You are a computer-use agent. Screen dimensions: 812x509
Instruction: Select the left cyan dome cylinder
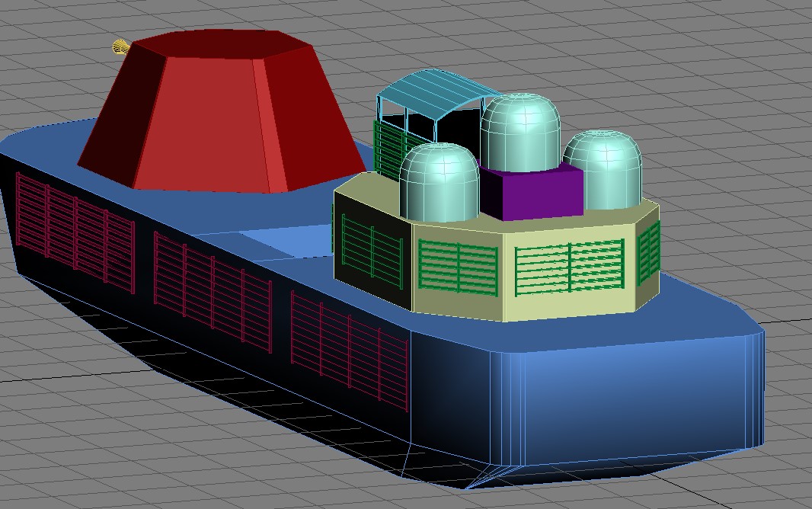440,182
